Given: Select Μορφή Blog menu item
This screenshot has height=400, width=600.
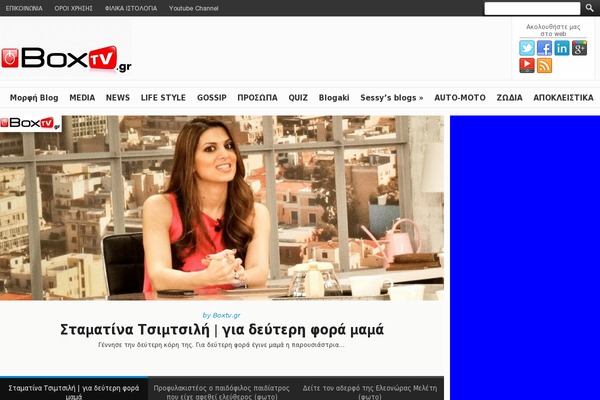Looking at the screenshot, I should (34, 98).
